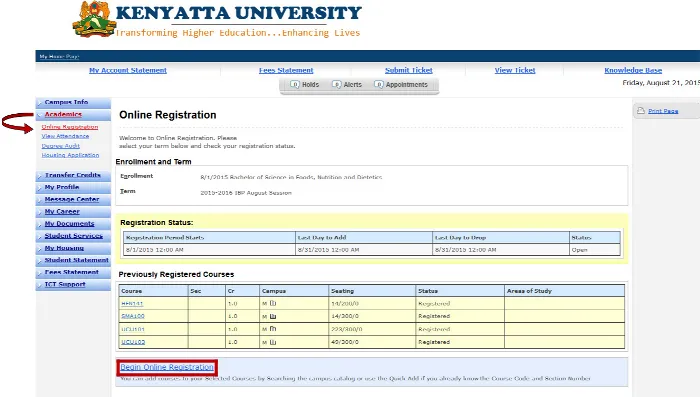Open the Degree Audit sidebar link
The width and height of the screenshot is (700, 397).
60,146
